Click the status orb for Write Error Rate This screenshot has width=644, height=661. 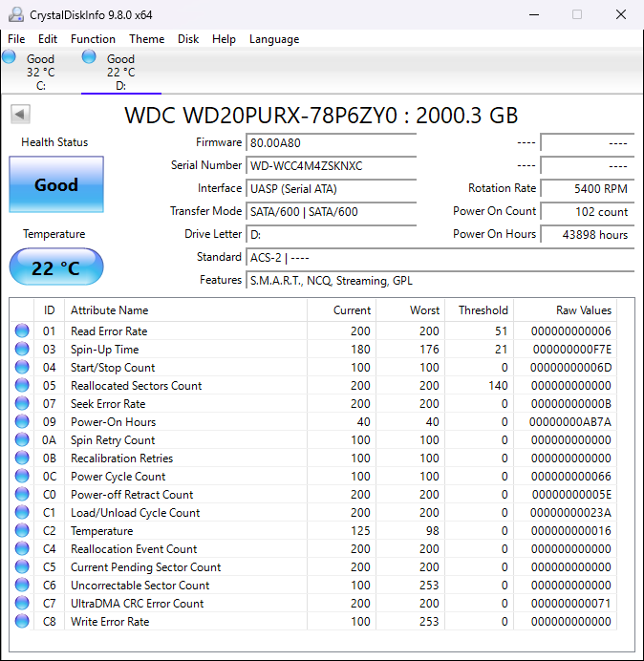tap(22, 622)
